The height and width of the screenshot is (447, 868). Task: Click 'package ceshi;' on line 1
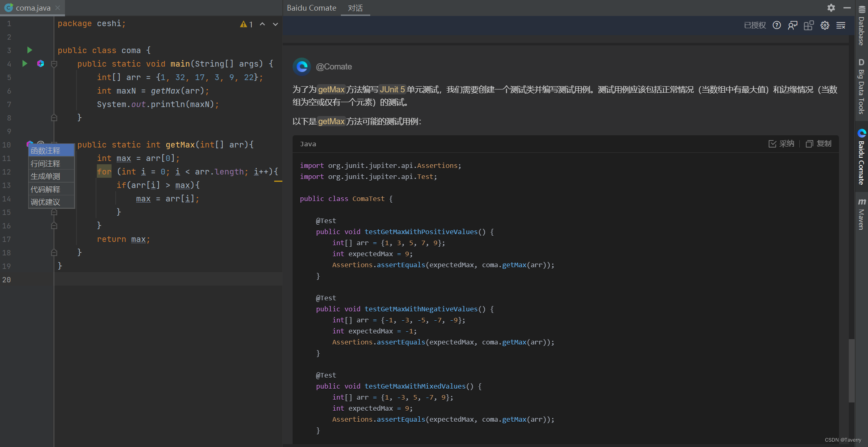click(92, 23)
